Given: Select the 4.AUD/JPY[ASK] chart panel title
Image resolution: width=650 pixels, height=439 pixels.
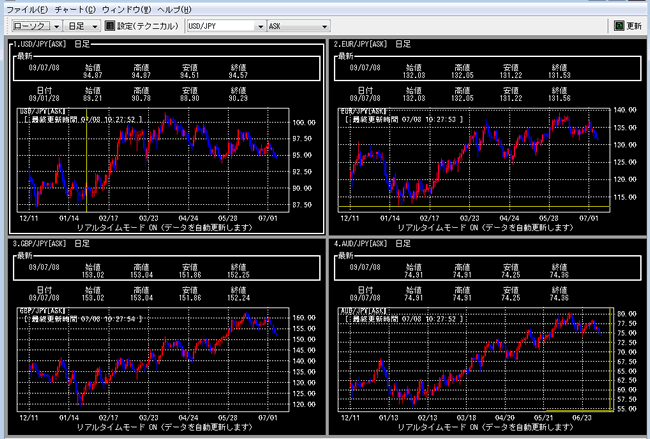Looking at the screenshot, I should pyautogui.click(x=372, y=243).
